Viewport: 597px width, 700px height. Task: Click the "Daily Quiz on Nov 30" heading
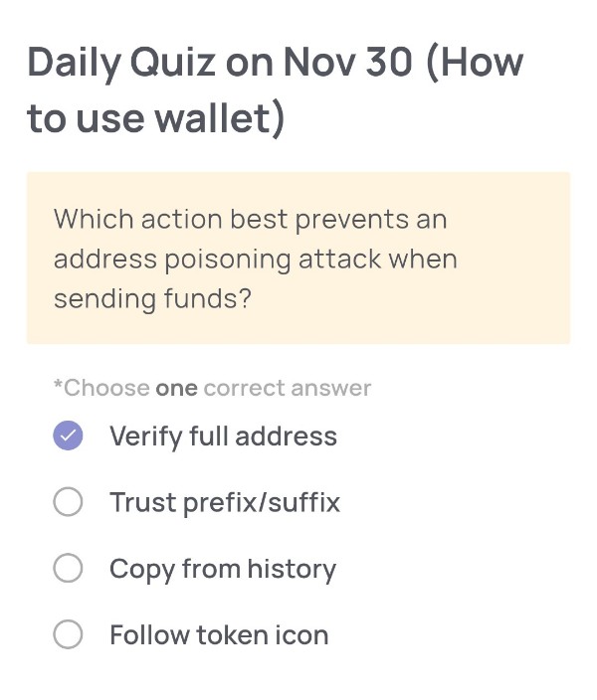coord(219,64)
